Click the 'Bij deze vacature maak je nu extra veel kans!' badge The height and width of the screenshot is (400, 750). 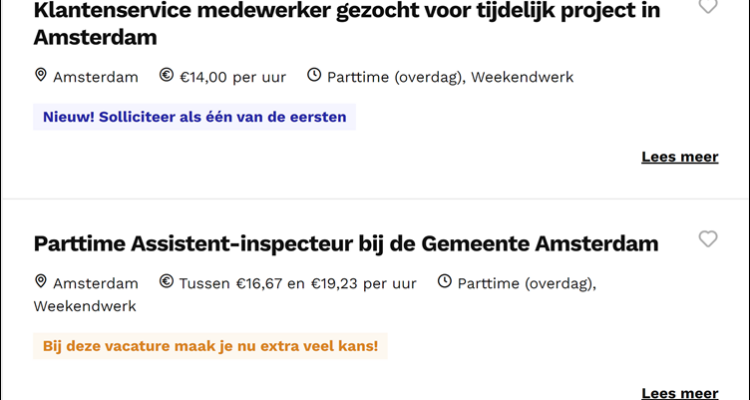(x=210, y=346)
